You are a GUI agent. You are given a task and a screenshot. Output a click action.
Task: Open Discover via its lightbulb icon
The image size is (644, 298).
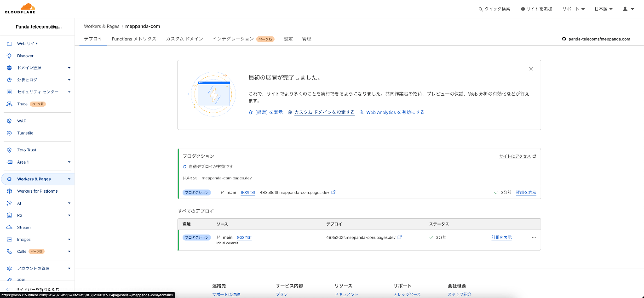[9, 56]
